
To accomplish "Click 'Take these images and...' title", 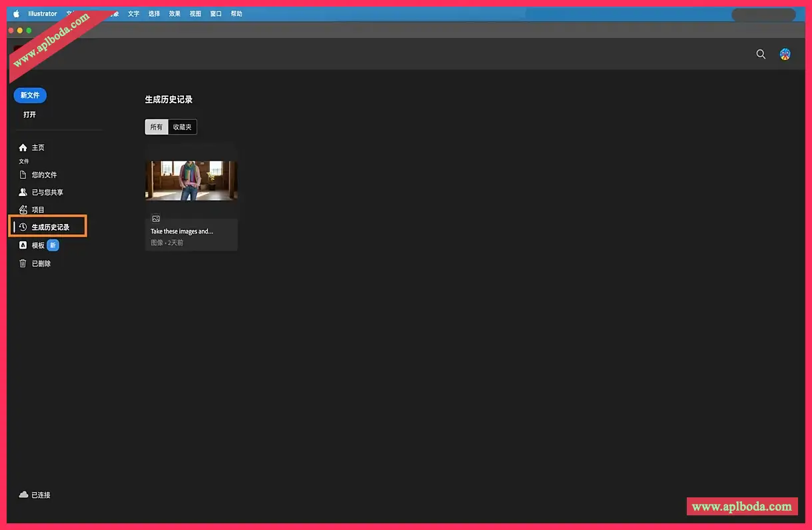I will [x=182, y=231].
